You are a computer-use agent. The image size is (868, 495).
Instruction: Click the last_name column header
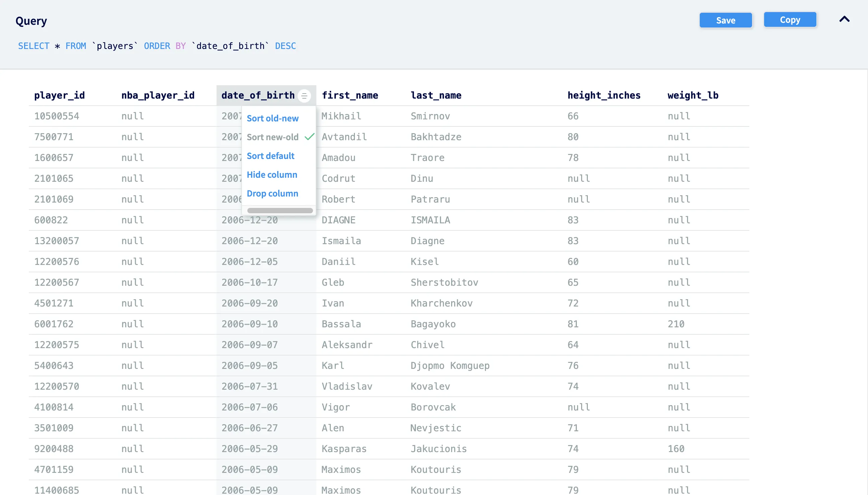(x=436, y=96)
